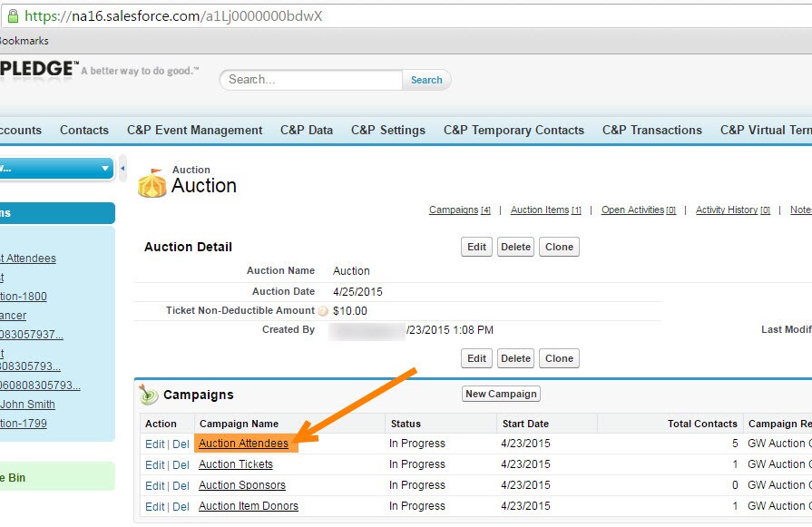The height and width of the screenshot is (527, 812).
Task: Edit the Auction Item Donors row
Action: 155,507
